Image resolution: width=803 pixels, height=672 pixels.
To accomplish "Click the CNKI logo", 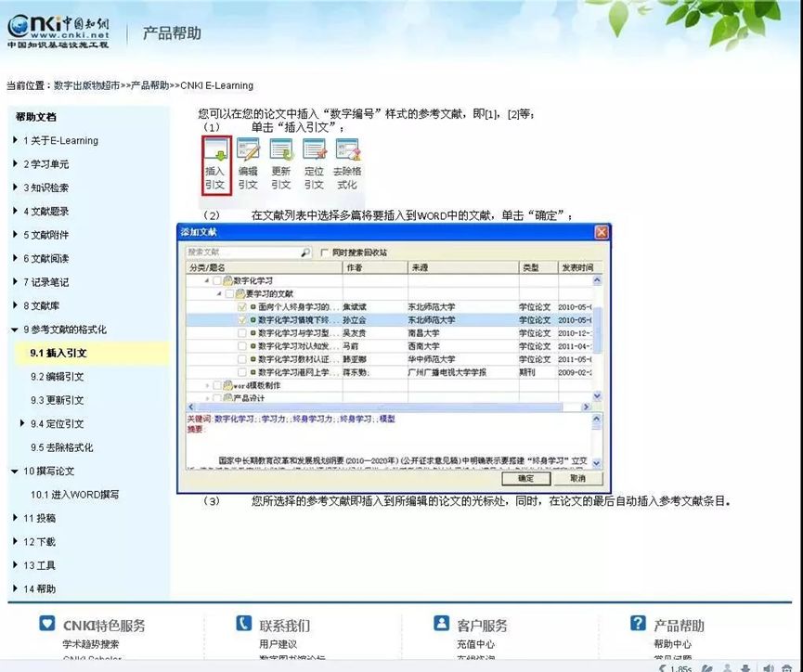I will coord(58,31).
